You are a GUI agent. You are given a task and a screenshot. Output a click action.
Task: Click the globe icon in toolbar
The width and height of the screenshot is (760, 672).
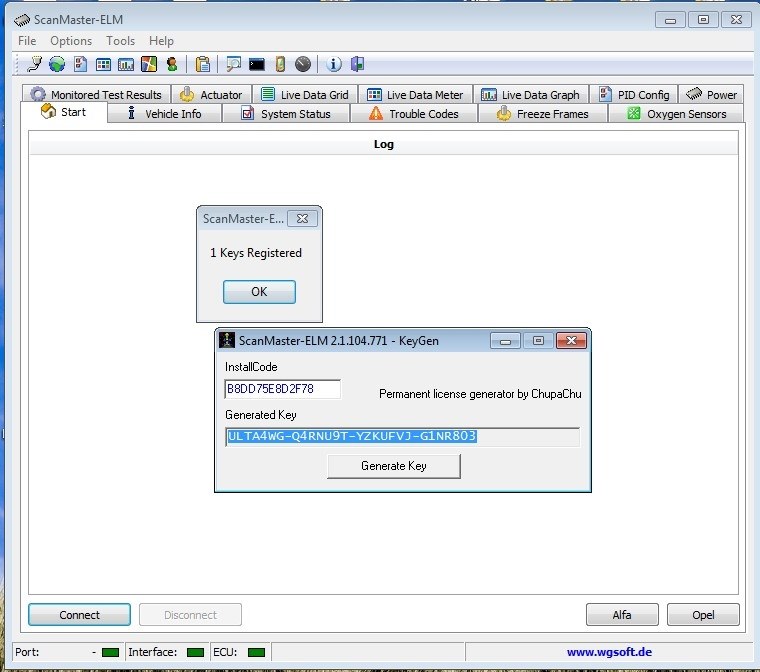coord(57,64)
